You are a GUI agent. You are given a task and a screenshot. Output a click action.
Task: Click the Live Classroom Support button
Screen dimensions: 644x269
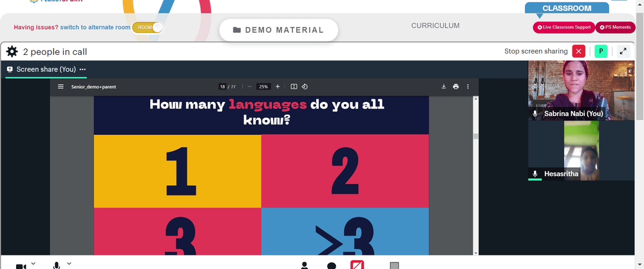click(x=564, y=27)
